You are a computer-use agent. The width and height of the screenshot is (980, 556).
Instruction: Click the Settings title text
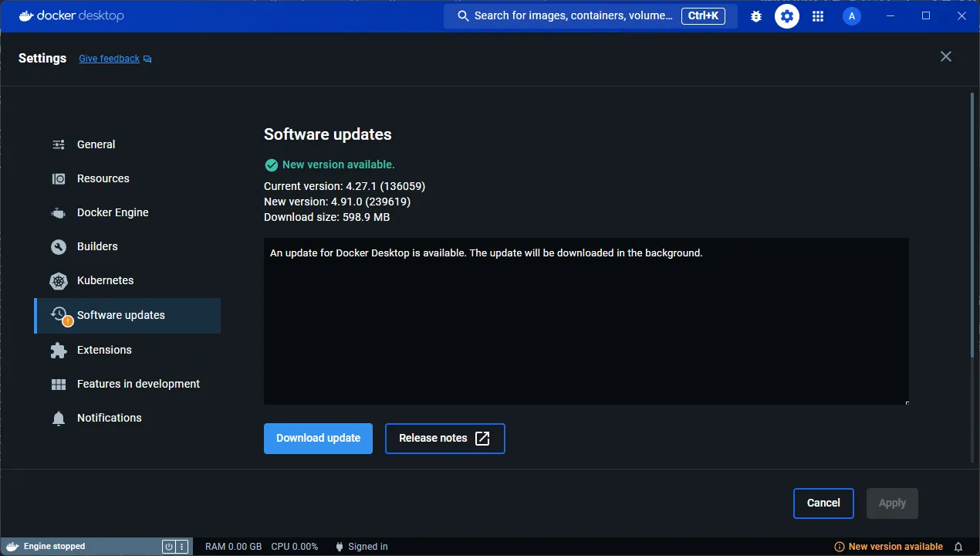click(42, 58)
